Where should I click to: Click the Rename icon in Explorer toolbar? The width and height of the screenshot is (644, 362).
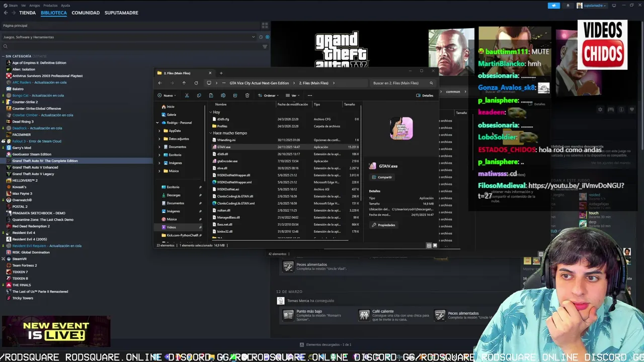(223, 96)
